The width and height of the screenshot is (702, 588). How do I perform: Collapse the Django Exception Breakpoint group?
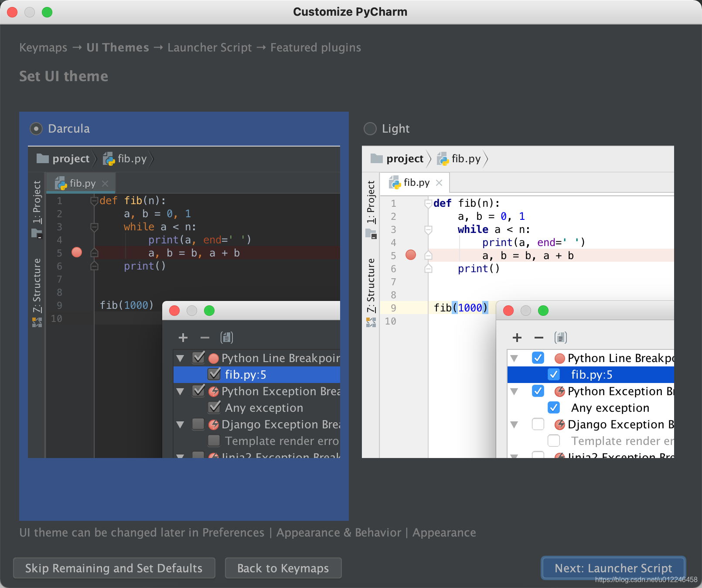coord(181,424)
